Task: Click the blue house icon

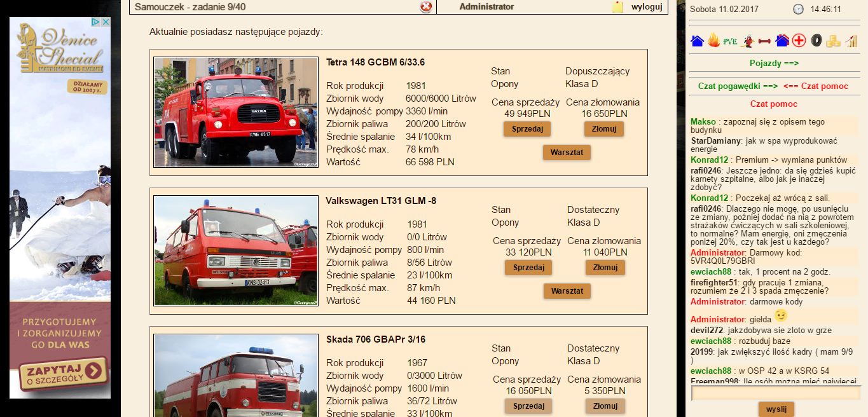Action: coord(697,41)
